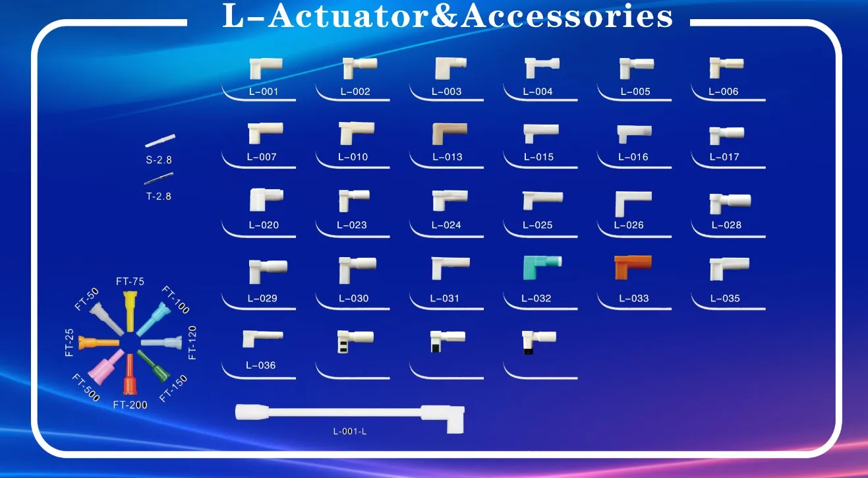
Task: Choose the L-020 actuator image
Action: tap(266, 198)
